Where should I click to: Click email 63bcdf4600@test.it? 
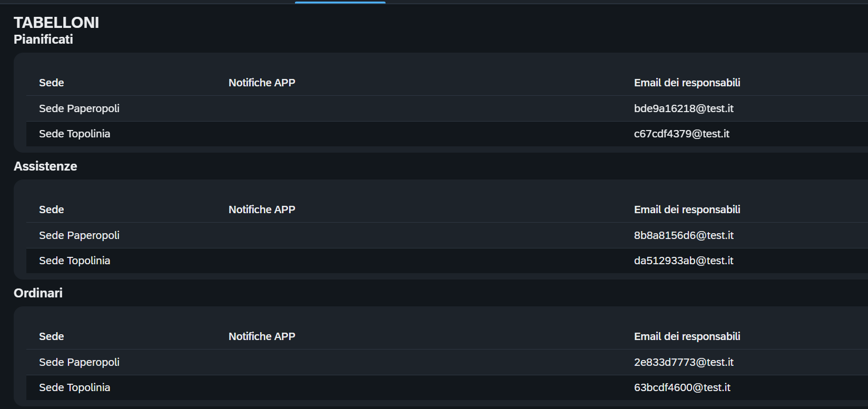tap(682, 387)
